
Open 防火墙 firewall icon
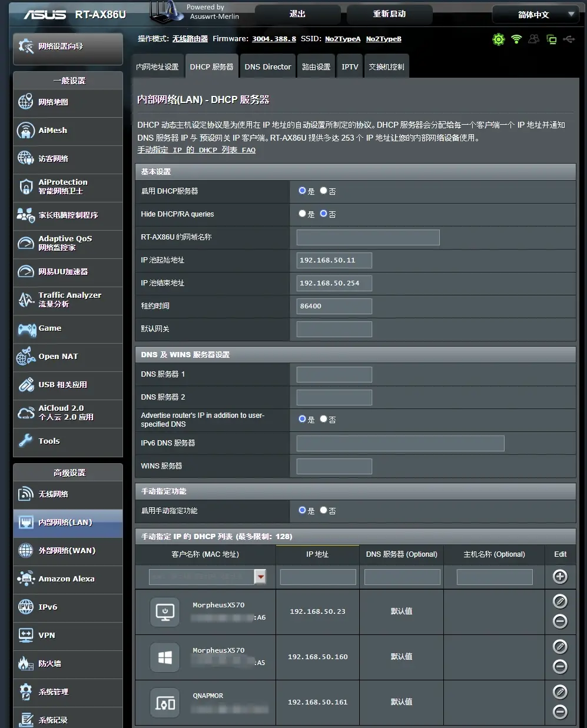click(26, 663)
